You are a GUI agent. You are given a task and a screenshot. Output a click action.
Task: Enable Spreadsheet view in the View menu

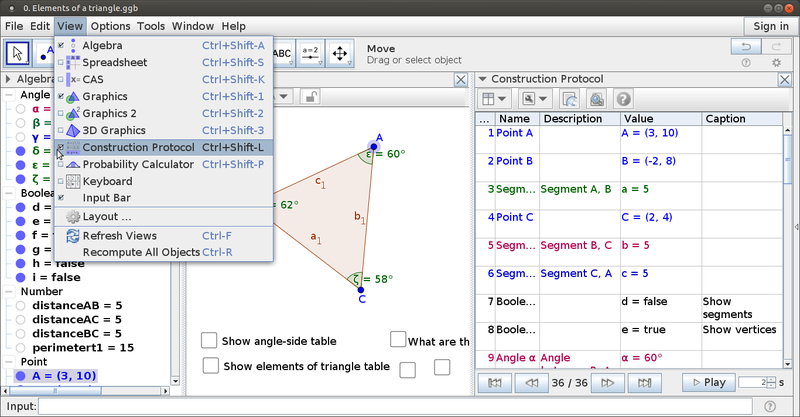(164, 62)
